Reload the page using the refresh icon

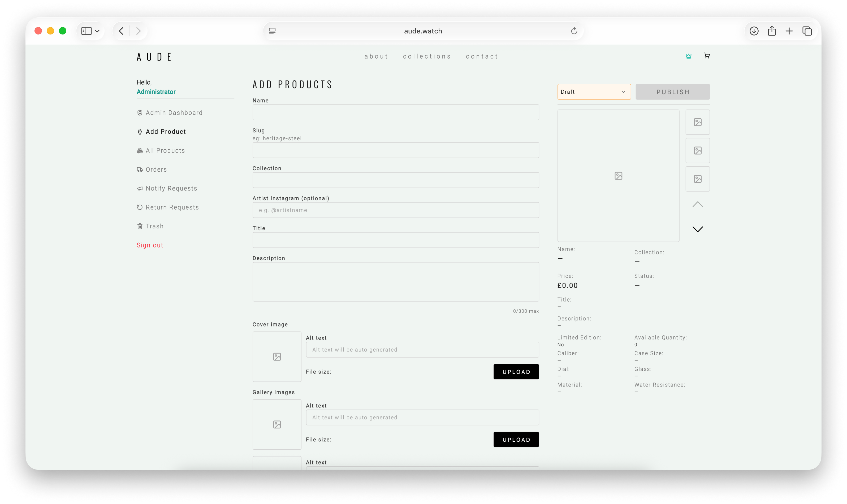[574, 31]
